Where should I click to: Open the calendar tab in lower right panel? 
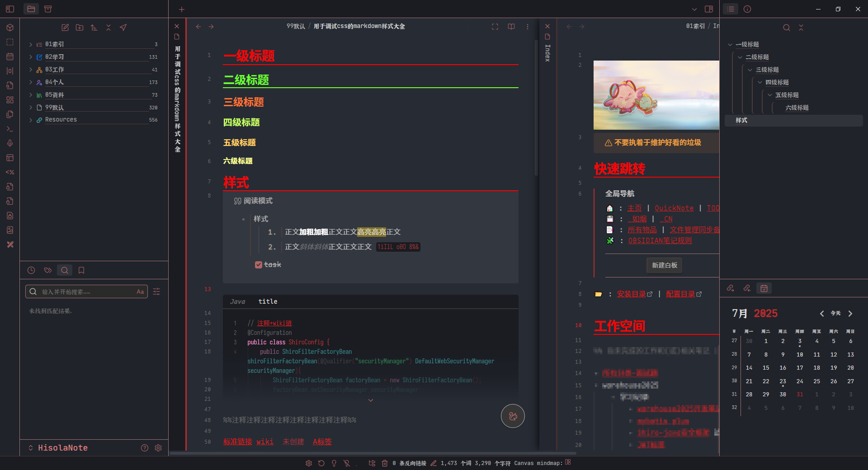764,288
